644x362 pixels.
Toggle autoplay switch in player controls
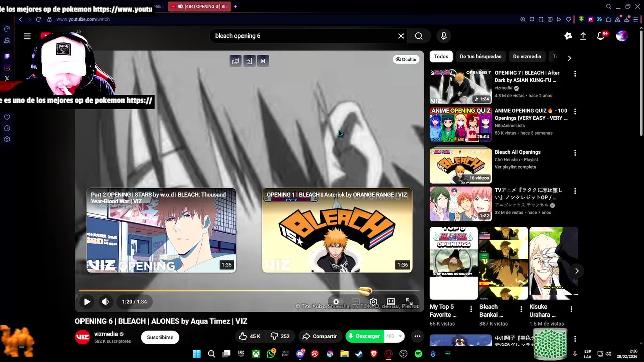click(x=336, y=302)
